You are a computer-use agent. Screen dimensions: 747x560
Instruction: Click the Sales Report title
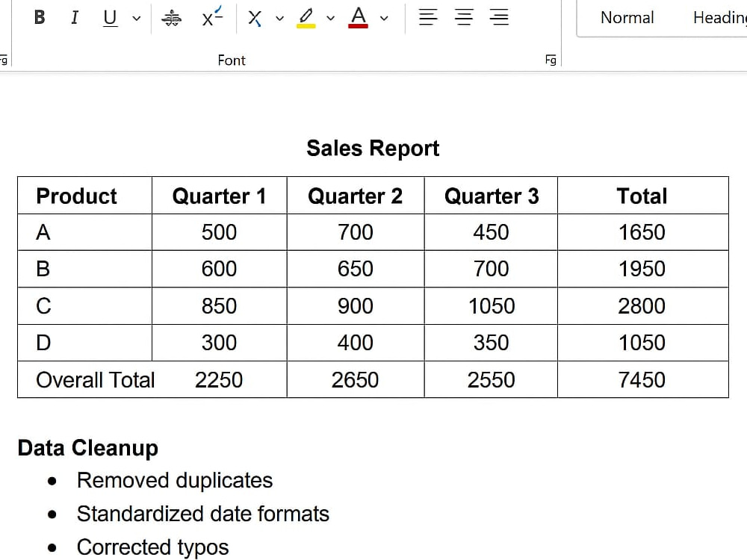tap(373, 148)
